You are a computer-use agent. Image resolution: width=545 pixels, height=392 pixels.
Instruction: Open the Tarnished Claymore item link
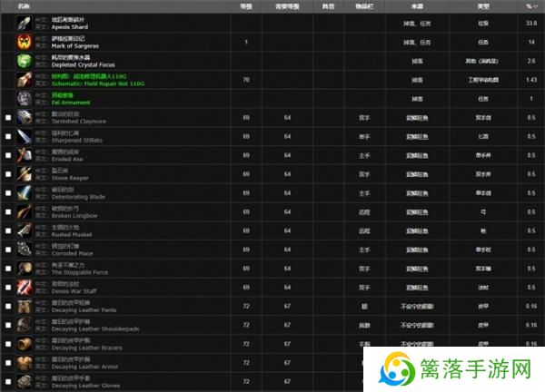(79, 122)
